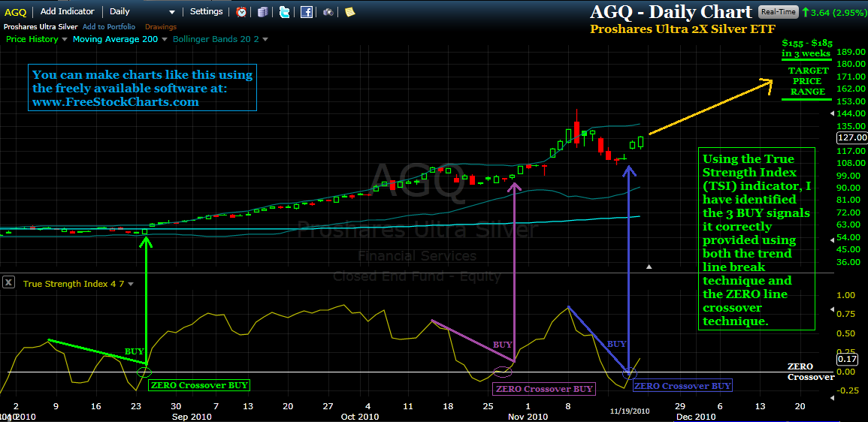The image size is (868, 422).
Task: Click the Real-Time button
Action: click(x=779, y=11)
